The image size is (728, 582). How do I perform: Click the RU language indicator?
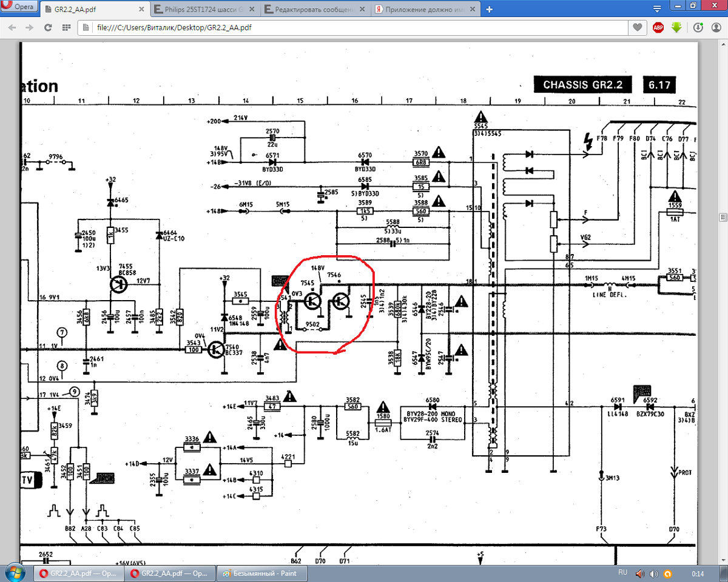[x=622, y=573]
